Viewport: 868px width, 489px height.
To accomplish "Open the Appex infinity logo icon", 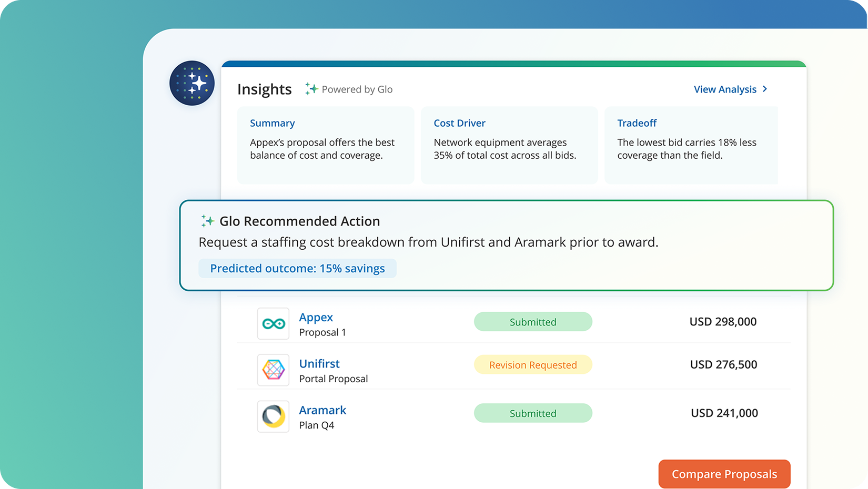I will tap(274, 323).
